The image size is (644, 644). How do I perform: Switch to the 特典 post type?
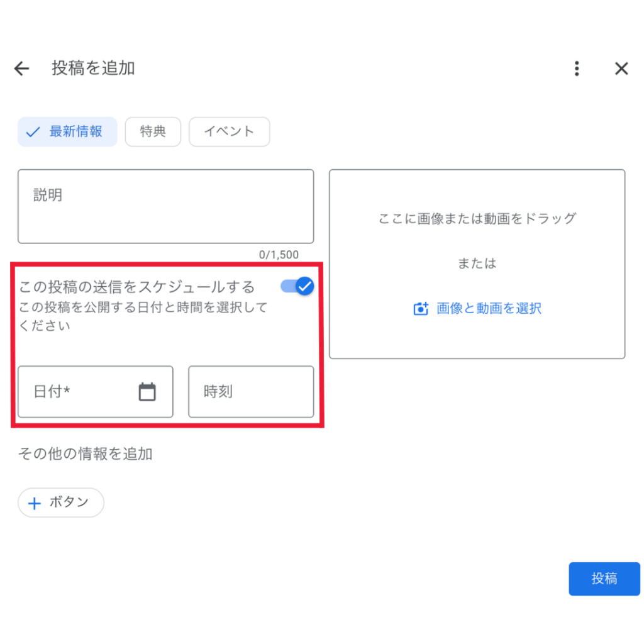click(153, 132)
